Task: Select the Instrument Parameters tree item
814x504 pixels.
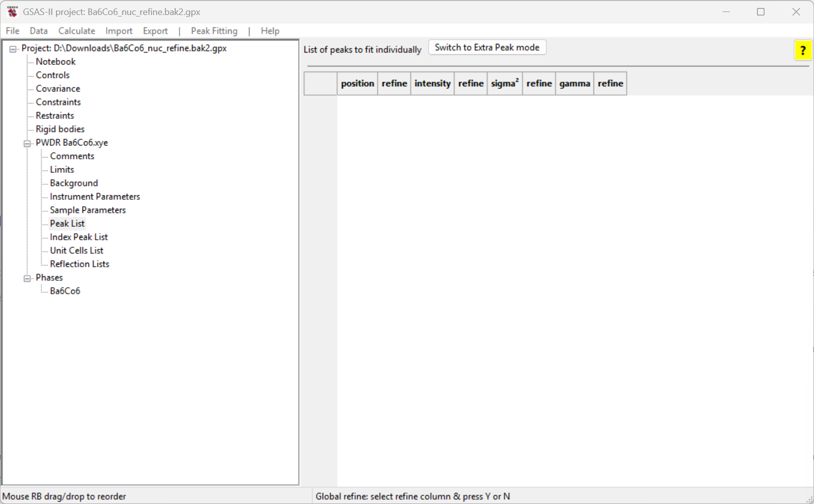Action: [95, 196]
